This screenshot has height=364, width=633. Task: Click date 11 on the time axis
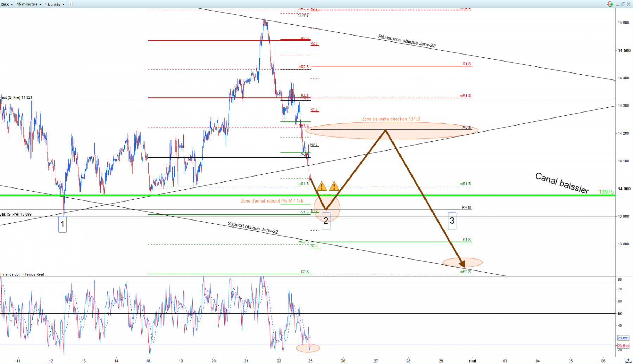(x=18, y=361)
